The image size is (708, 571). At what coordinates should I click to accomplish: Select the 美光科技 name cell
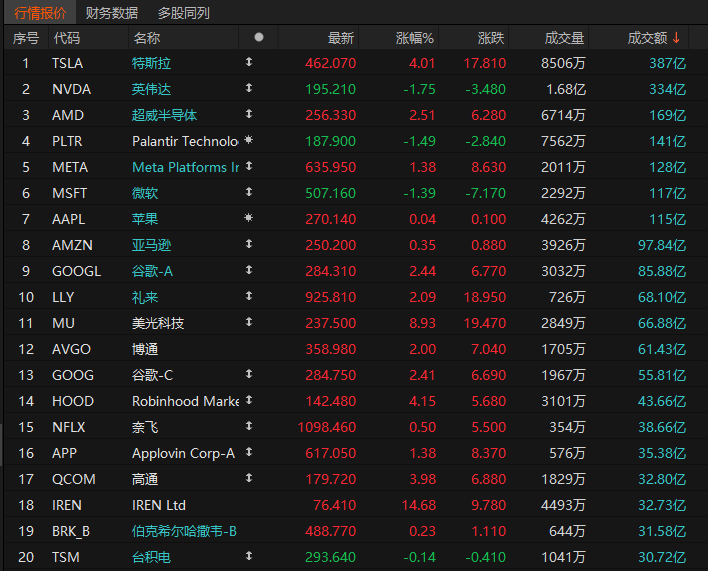point(158,323)
